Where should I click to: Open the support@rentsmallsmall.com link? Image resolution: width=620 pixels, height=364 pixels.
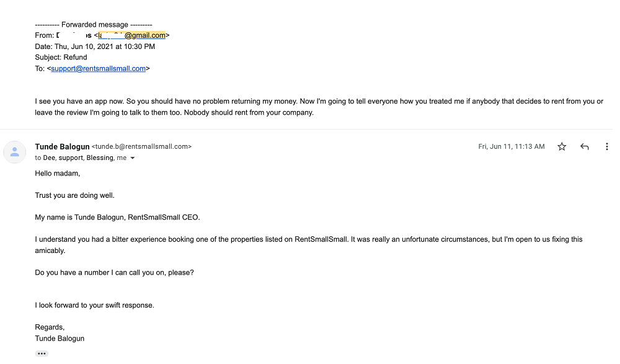click(99, 69)
